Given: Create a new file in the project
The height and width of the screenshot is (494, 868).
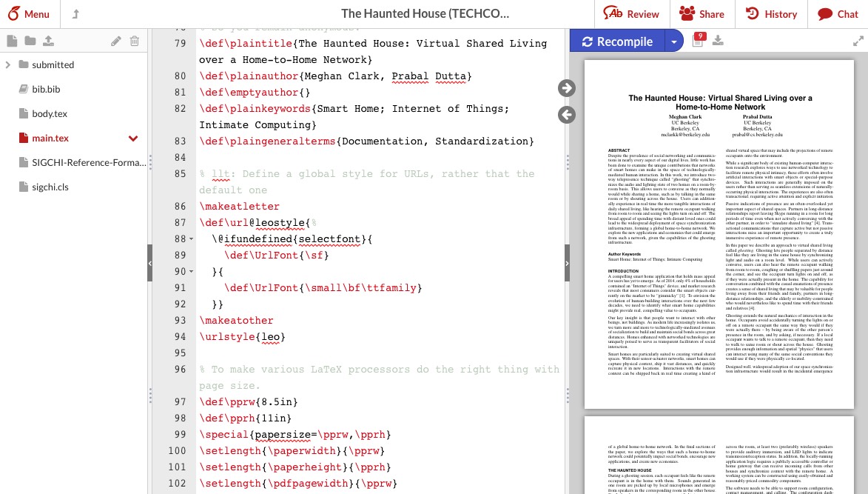Looking at the screenshot, I should [x=12, y=41].
